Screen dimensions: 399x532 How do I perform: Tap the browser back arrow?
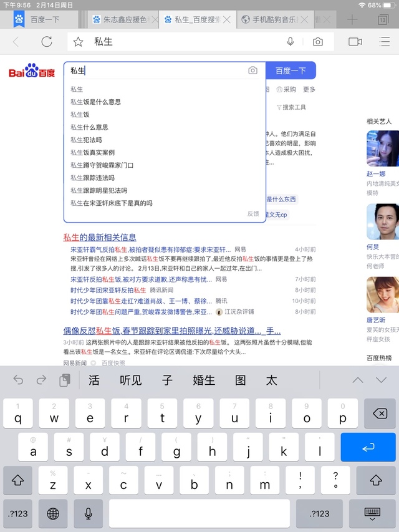[16, 42]
